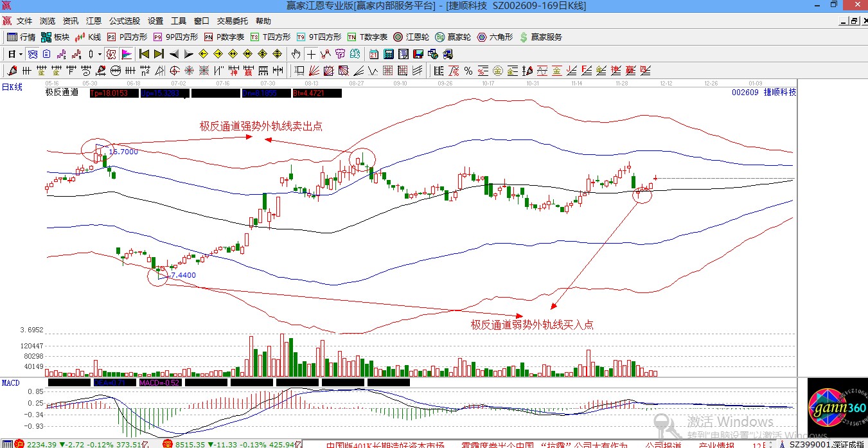868x448 pixels.
Task: Open the 江恩轮 (Gann wheel) tool
Action: [x=411, y=37]
